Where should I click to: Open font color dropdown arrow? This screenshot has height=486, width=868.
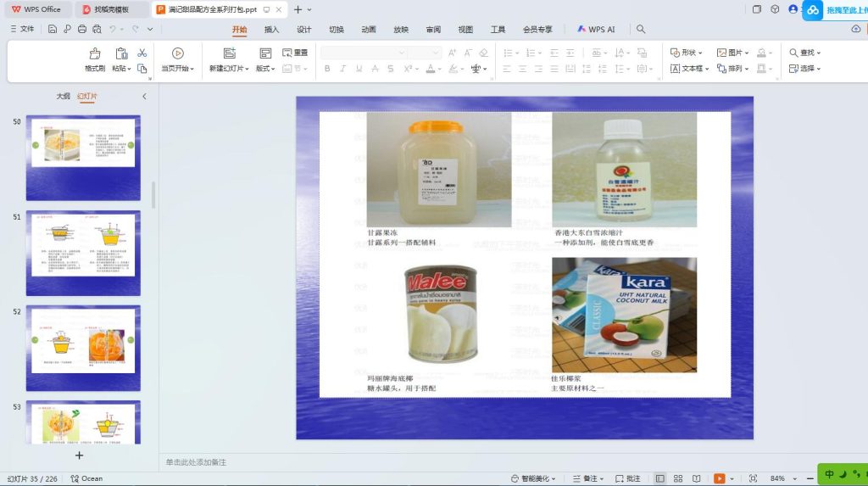[440, 70]
